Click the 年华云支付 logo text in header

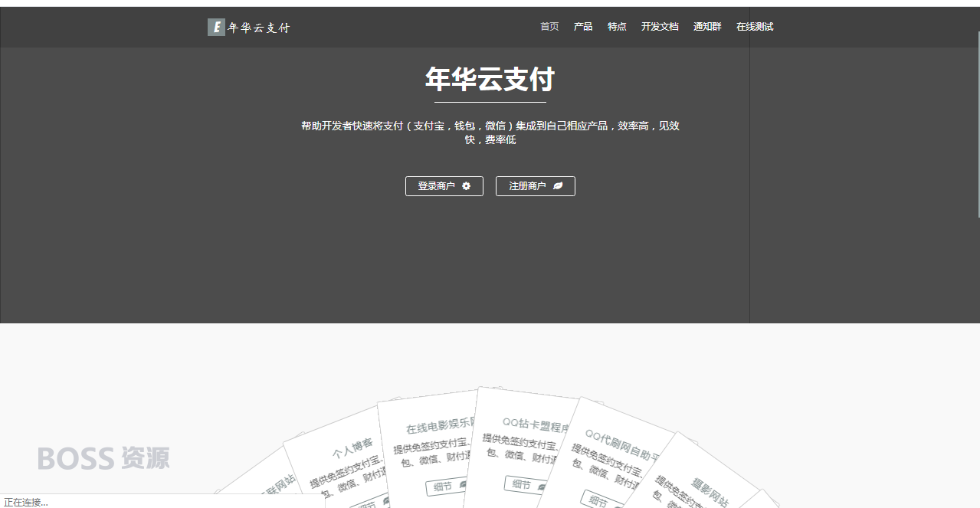pos(259,28)
